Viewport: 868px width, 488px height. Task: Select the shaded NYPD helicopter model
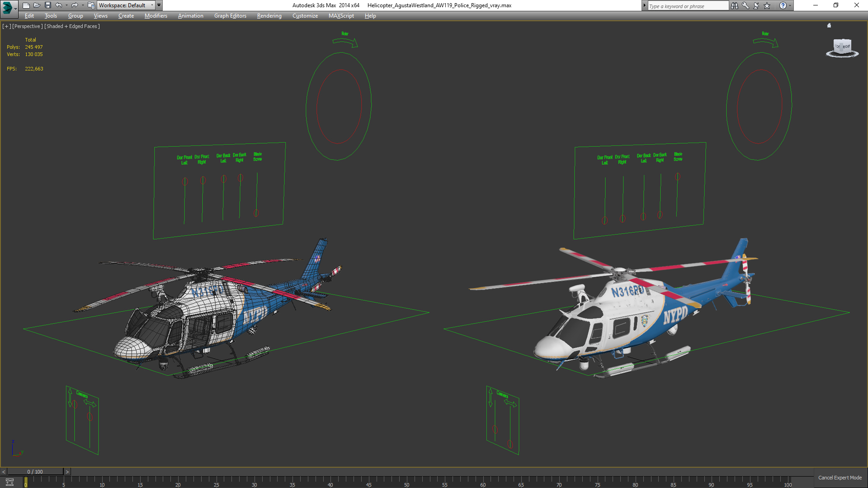click(633, 316)
